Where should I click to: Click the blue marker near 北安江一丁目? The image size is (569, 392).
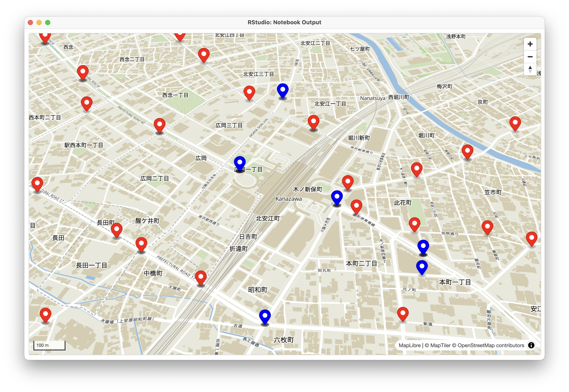283,91
